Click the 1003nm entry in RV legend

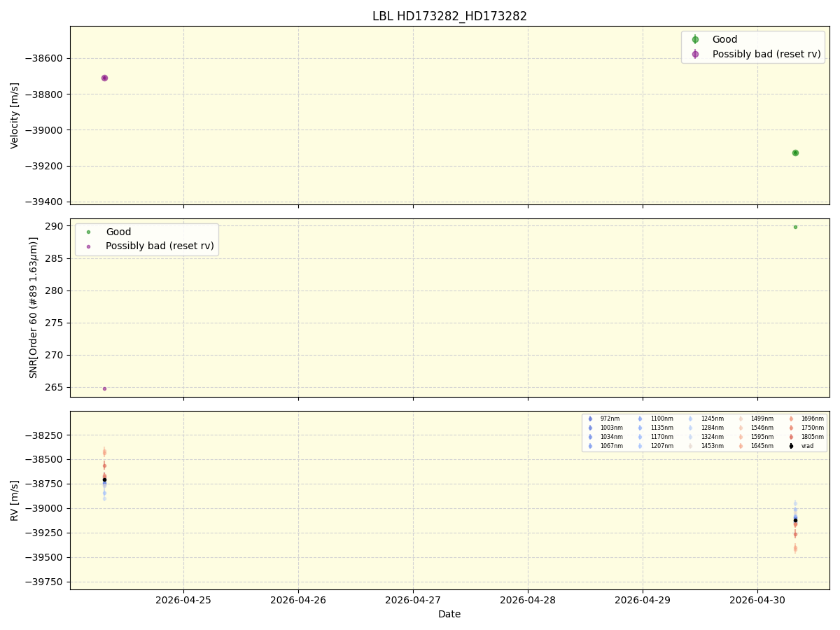click(611, 428)
